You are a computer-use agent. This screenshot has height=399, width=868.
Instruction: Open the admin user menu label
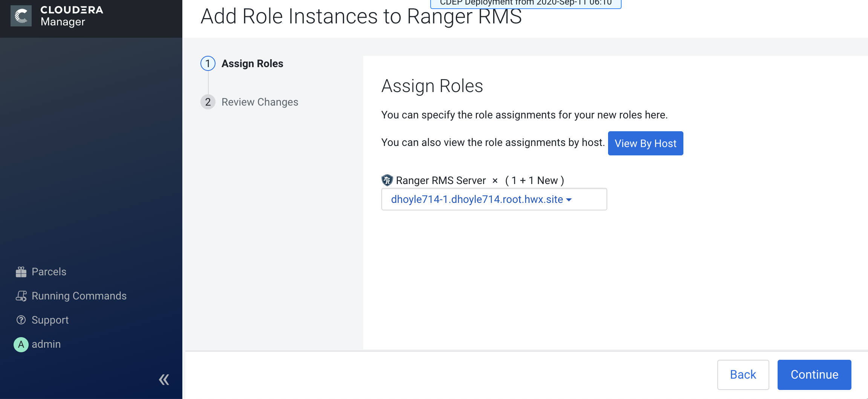point(46,344)
